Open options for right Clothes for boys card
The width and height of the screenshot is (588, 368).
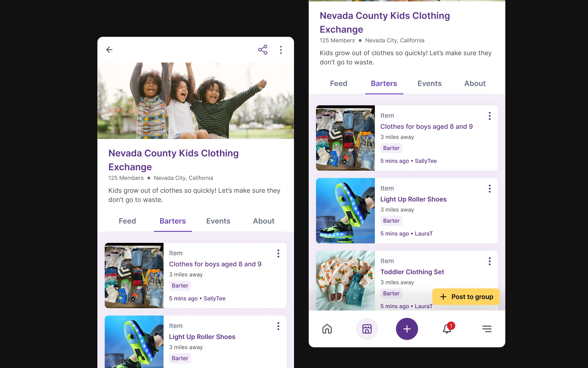click(x=490, y=116)
